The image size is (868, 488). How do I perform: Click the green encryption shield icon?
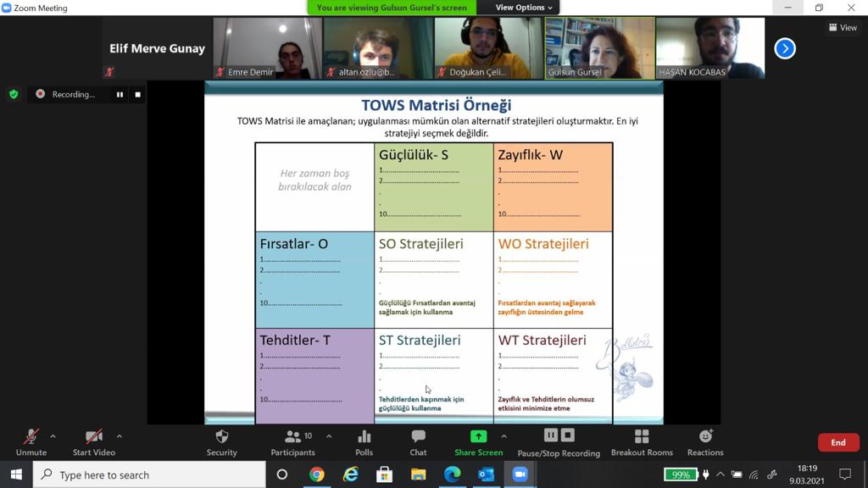tap(14, 94)
